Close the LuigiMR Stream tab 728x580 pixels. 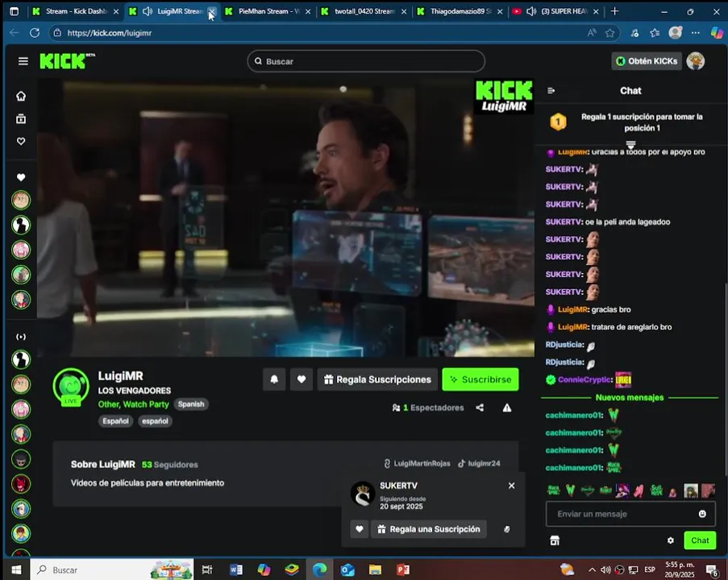coord(212,11)
